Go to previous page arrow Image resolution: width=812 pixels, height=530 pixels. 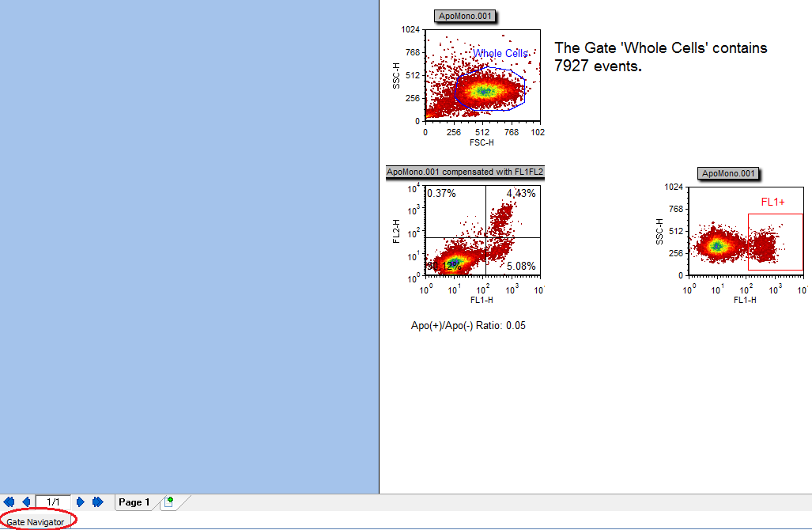point(26,502)
